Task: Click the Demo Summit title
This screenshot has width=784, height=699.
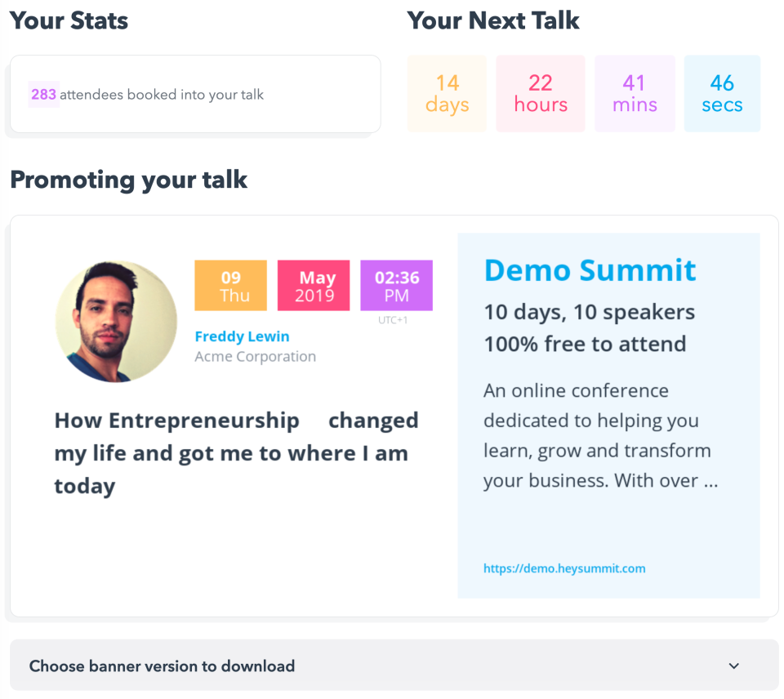Action: click(590, 269)
